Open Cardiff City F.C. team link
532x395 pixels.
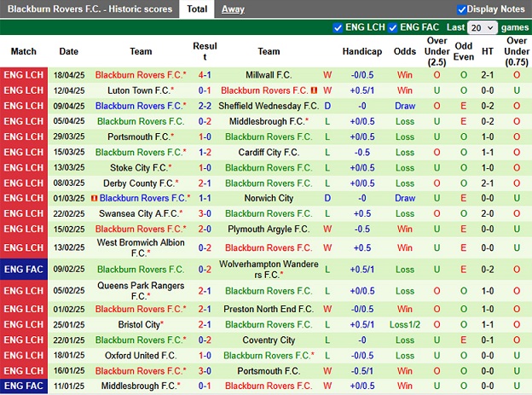point(269,152)
